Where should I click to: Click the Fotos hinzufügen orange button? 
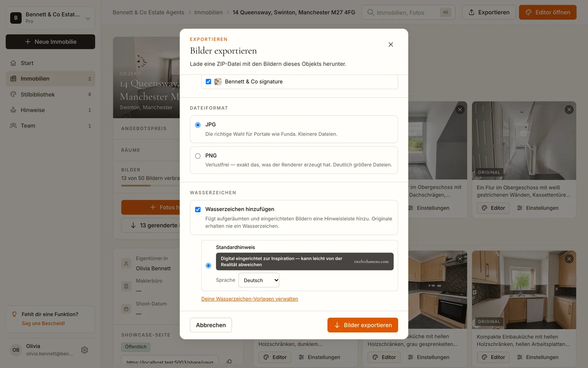150,207
